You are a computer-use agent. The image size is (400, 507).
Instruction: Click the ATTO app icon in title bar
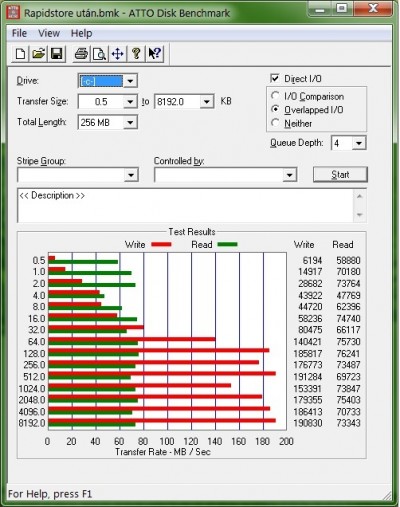13,12
